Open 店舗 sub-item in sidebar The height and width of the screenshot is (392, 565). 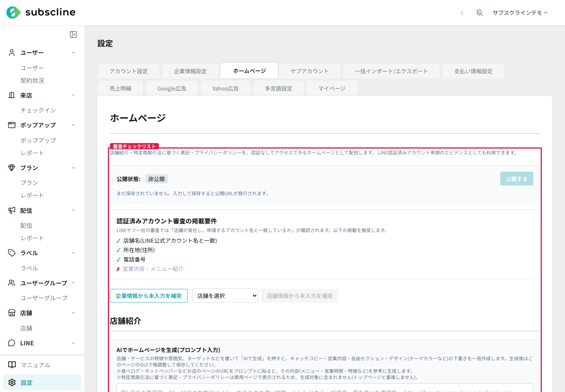26,328
